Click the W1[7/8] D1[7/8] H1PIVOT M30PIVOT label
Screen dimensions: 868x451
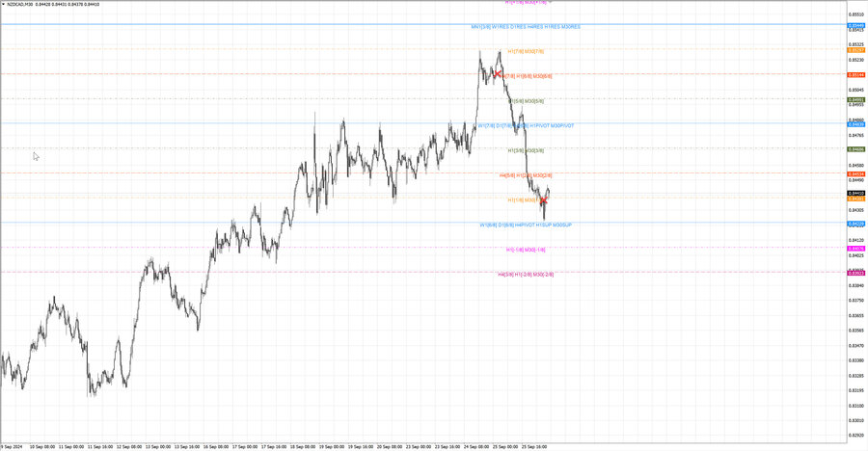click(526, 125)
